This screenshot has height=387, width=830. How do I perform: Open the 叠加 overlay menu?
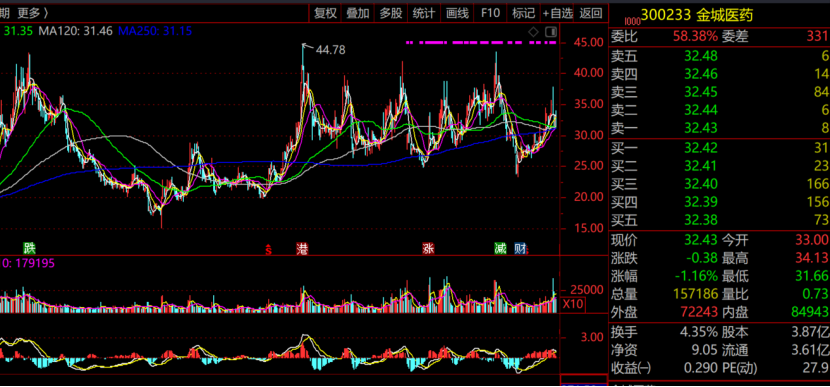(x=358, y=13)
